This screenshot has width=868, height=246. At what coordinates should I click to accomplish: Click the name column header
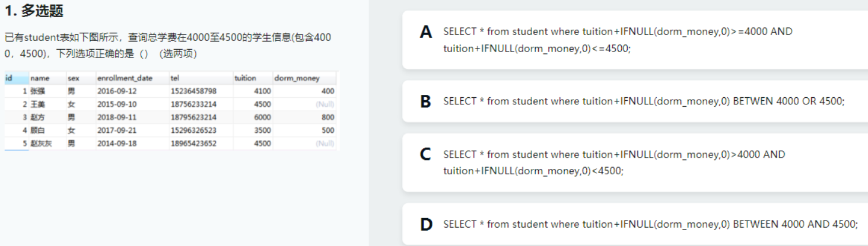(x=40, y=78)
